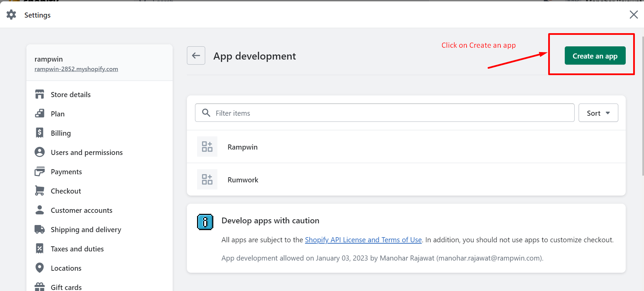Click the Shipping and delivery truck icon

click(40, 229)
